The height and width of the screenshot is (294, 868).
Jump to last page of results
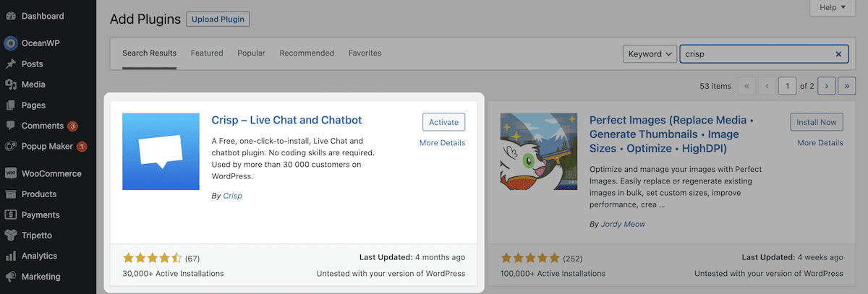(x=846, y=86)
